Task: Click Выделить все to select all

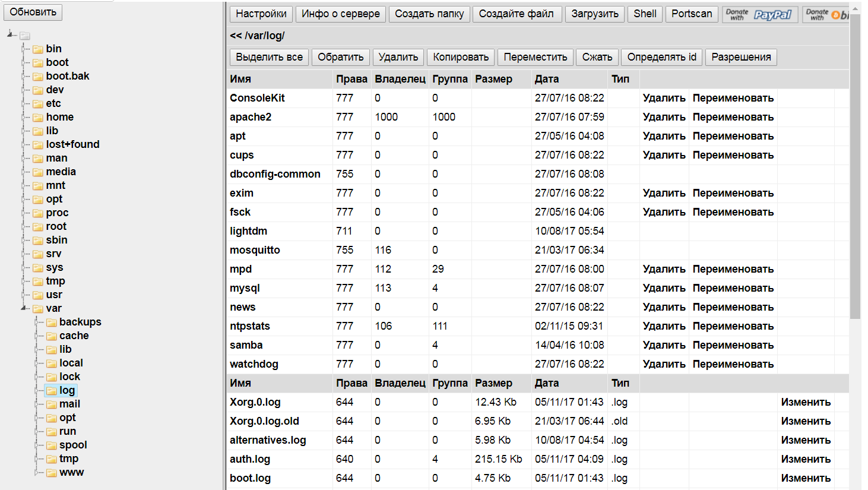Action: [x=270, y=57]
